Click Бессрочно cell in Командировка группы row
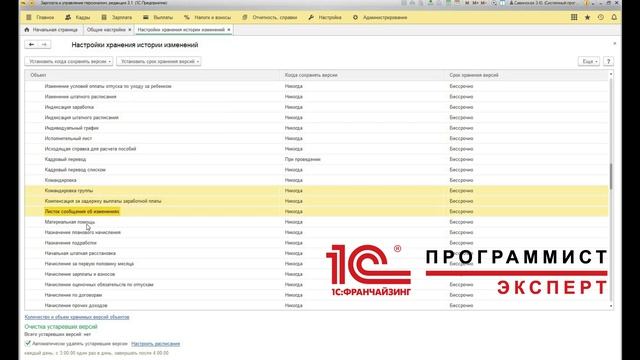Viewport: 640px width, 360px height. click(527, 191)
